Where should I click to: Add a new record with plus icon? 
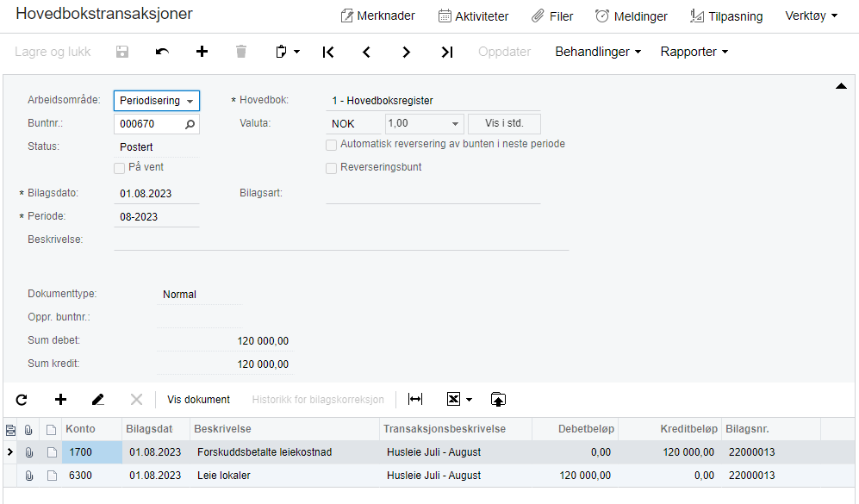point(202,52)
